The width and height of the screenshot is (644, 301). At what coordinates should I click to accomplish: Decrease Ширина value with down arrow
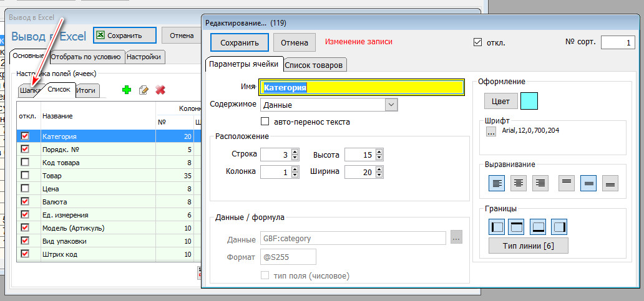coord(379,175)
